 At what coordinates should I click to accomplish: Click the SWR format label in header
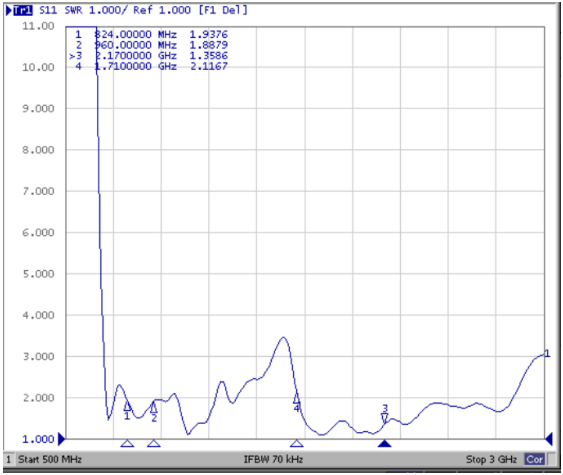[x=73, y=10]
